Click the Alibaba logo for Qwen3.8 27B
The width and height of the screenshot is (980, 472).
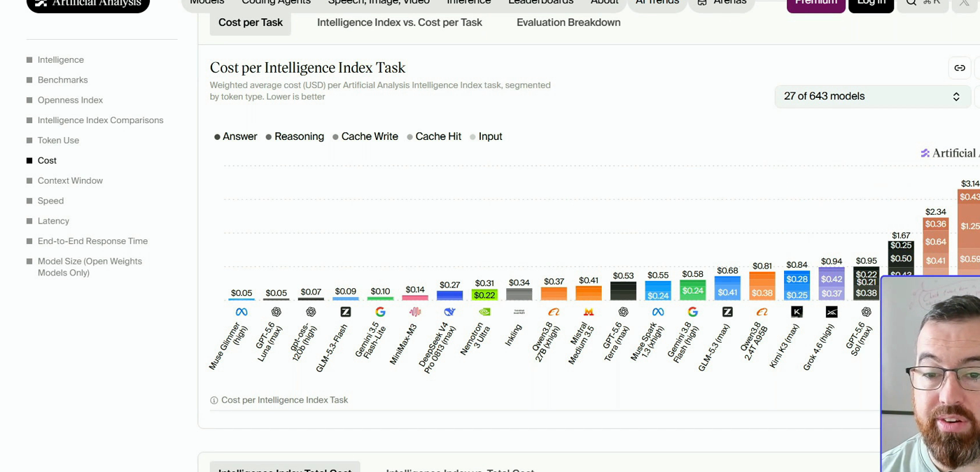554,312
